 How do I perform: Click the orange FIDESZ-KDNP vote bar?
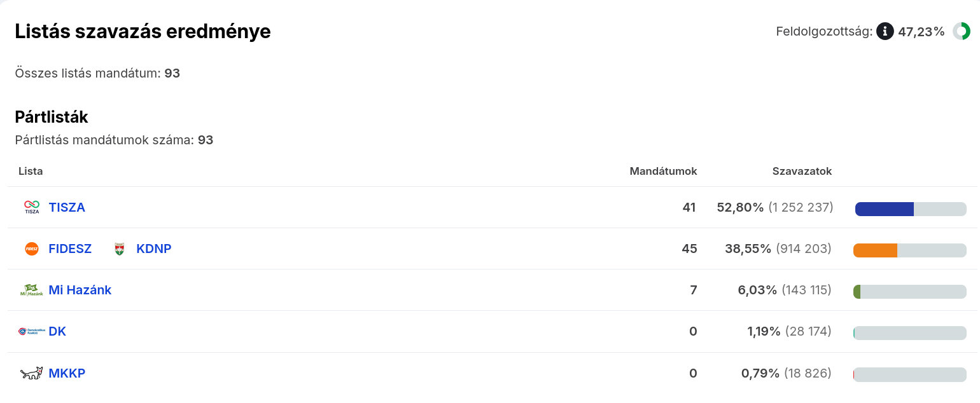coord(876,250)
